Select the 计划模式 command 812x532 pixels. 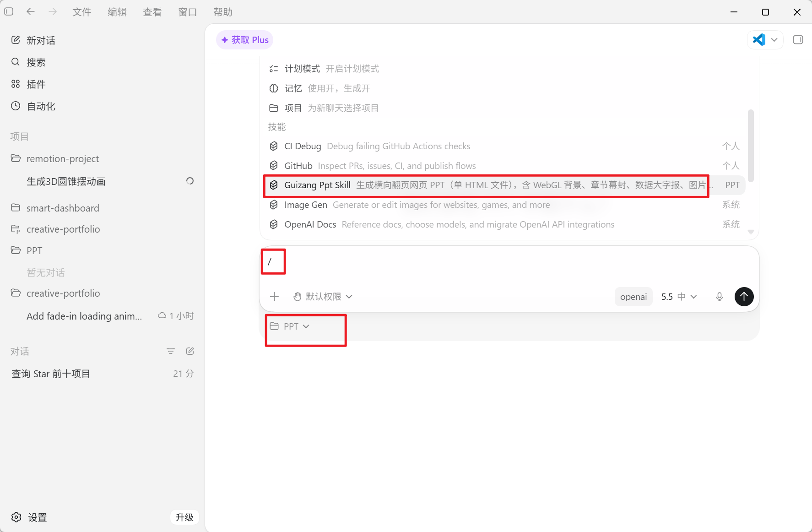504,69
